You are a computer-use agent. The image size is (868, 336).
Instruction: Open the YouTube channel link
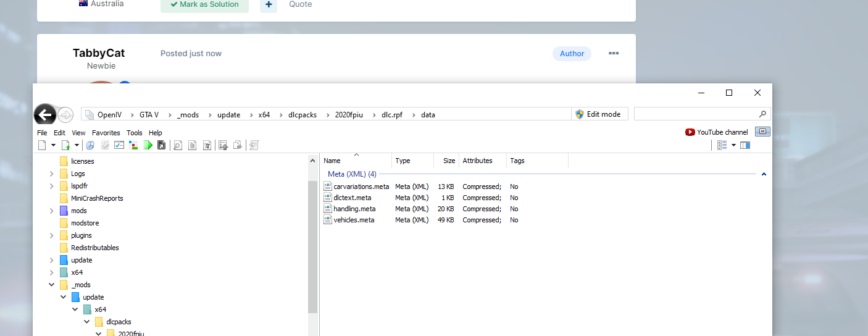pos(717,132)
